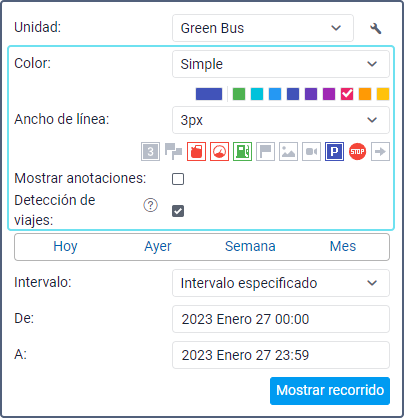404x418 pixels.
Task: Toggle the image marker icon
Action: click(x=288, y=152)
